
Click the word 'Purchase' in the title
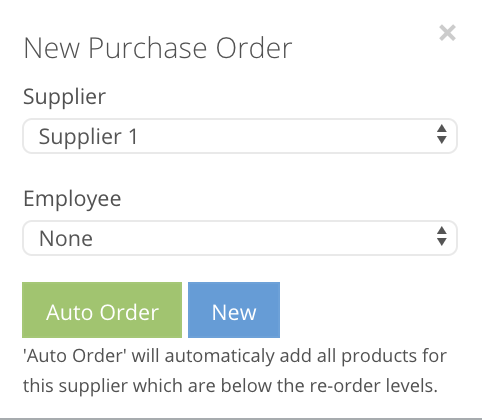tap(147, 49)
